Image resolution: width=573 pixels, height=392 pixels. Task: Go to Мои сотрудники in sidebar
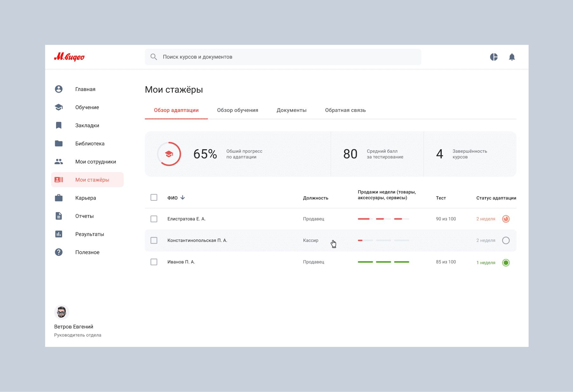[95, 162]
